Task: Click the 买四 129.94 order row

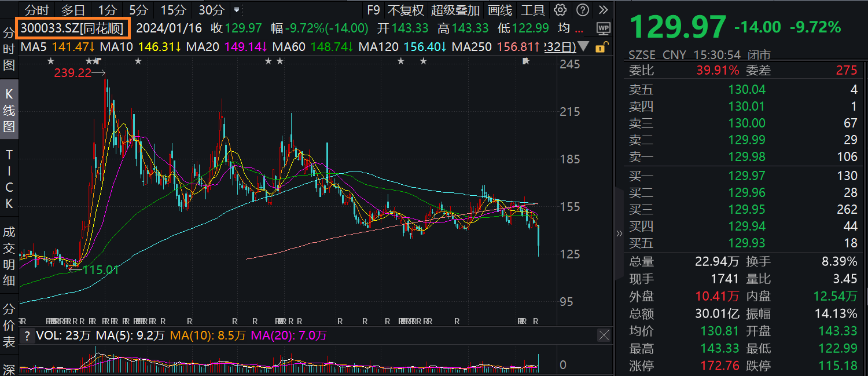Action: point(744,226)
